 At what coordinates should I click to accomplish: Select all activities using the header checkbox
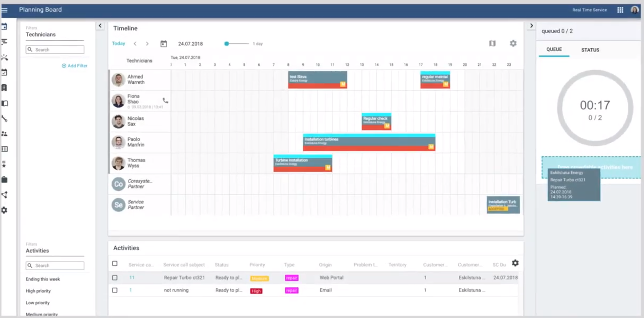click(115, 263)
